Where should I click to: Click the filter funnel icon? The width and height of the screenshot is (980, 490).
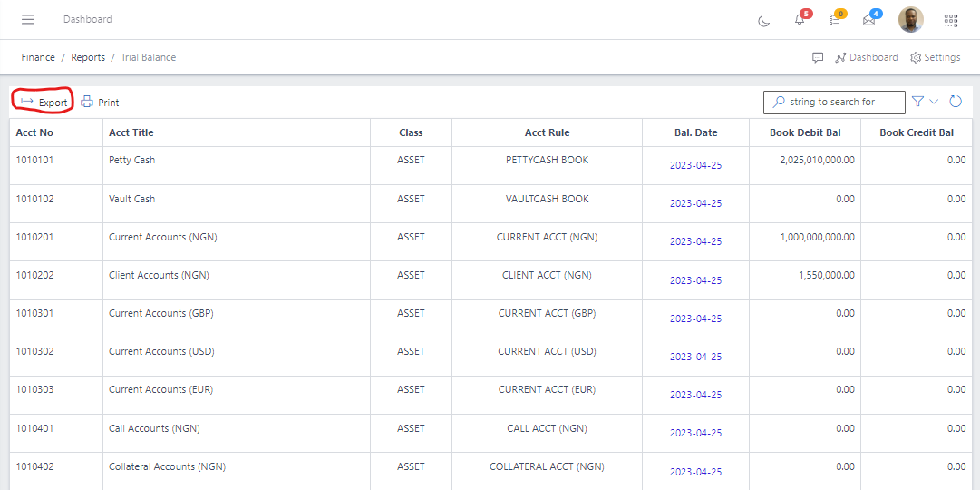[x=917, y=102]
